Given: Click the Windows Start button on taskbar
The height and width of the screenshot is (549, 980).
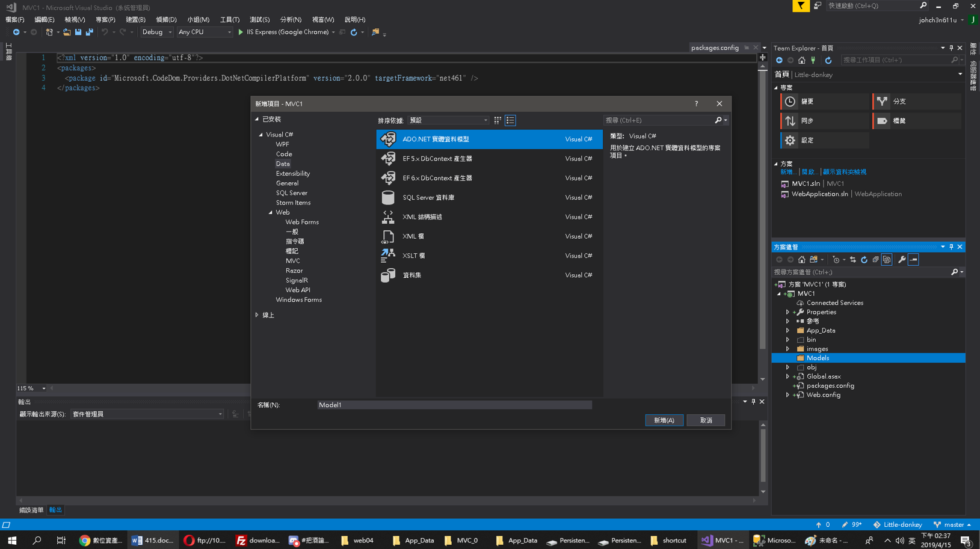Looking at the screenshot, I should (x=12, y=541).
